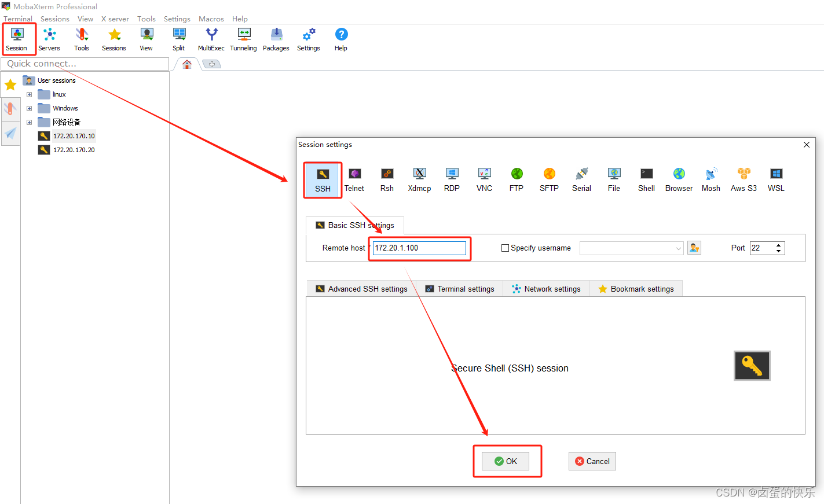Select Rsh session type
Viewport: 824px width, 504px height.
[387, 181]
